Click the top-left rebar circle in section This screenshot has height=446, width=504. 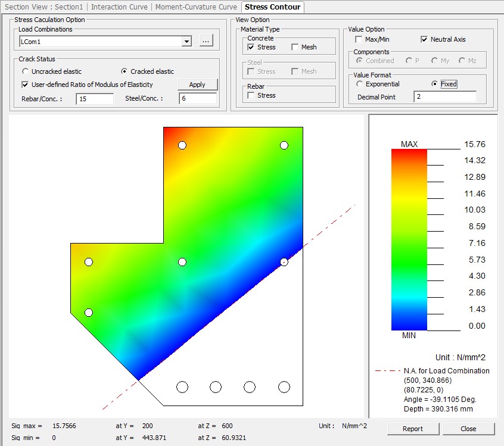click(x=182, y=145)
